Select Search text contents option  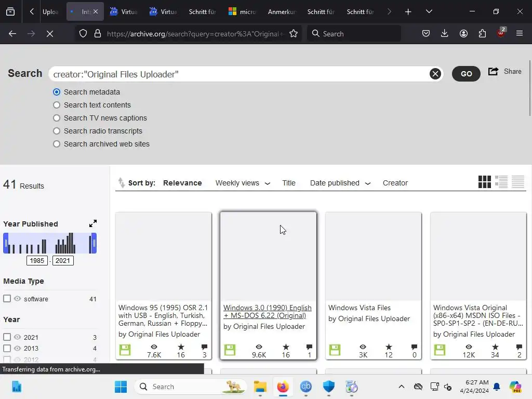click(x=56, y=105)
